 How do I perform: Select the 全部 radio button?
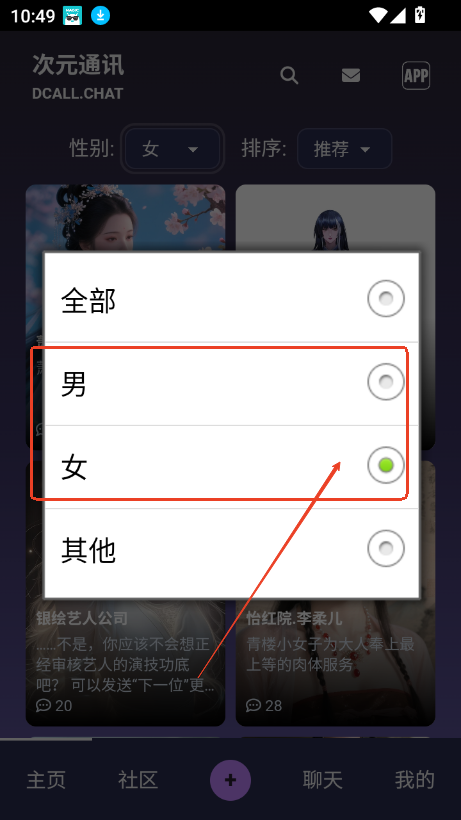click(386, 299)
